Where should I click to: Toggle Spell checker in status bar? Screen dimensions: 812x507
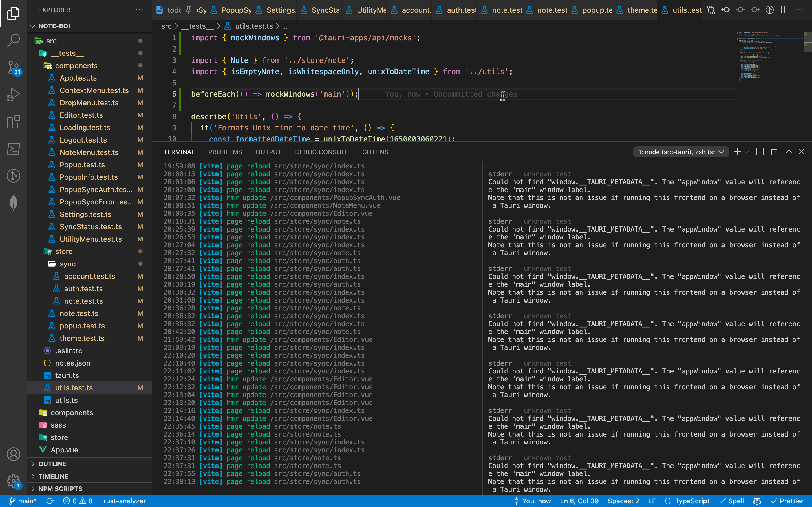(x=732, y=501)
